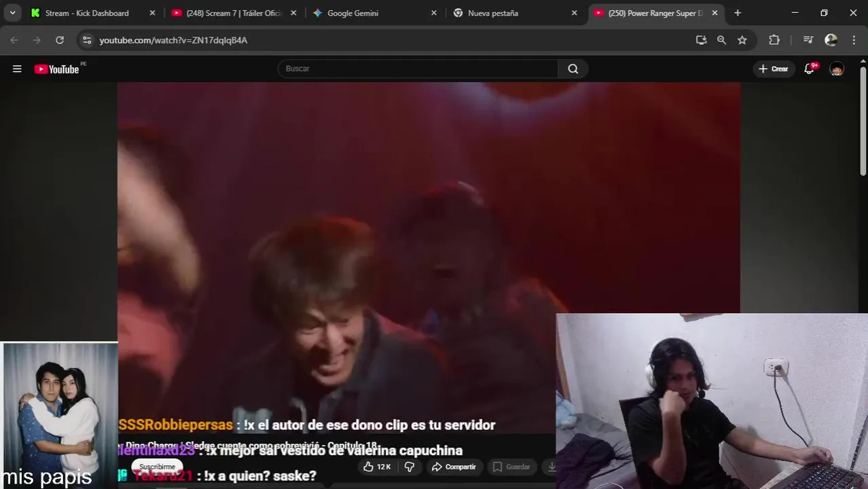Open YouTube notifications bell

point(809,69)
